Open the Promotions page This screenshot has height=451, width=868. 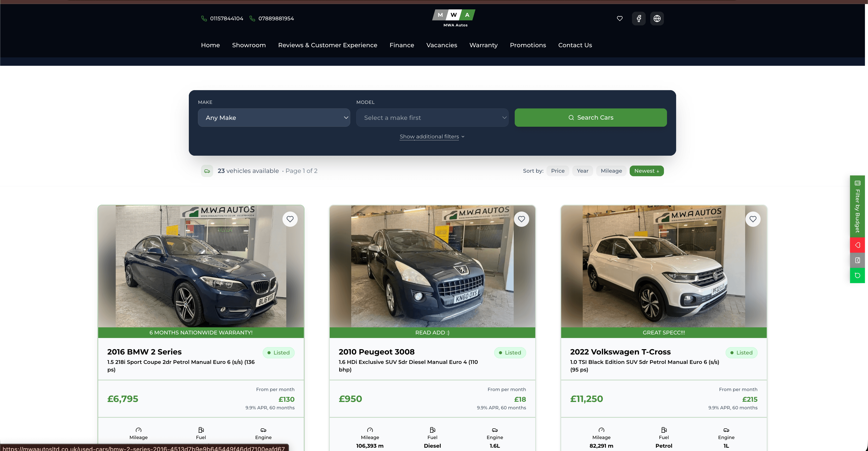(528, 45)
